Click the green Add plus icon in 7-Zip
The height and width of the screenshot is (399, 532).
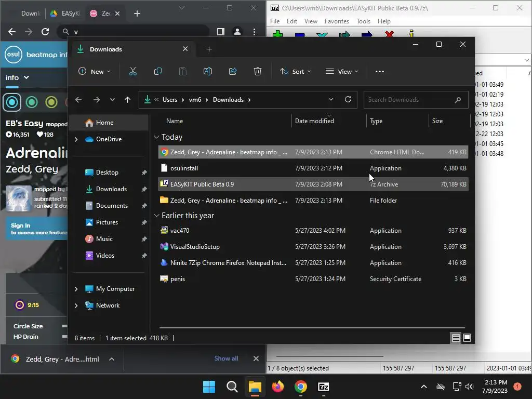pyautogui.click(x=277, y=34)
